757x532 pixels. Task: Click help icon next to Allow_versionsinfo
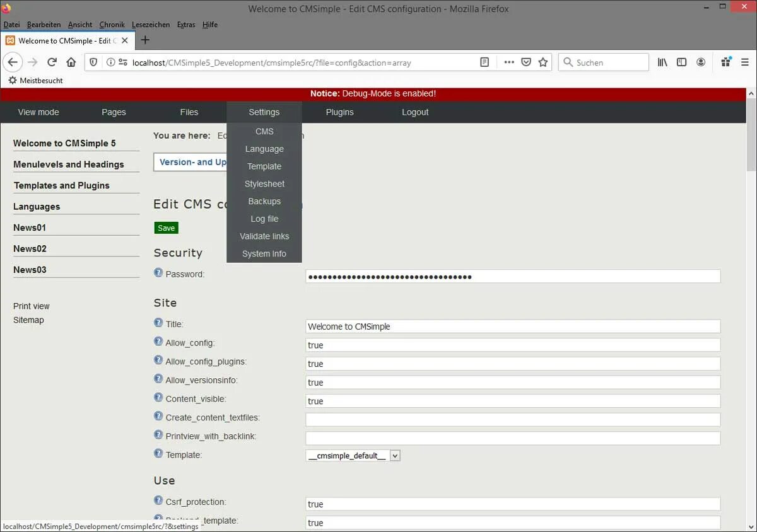158,379
